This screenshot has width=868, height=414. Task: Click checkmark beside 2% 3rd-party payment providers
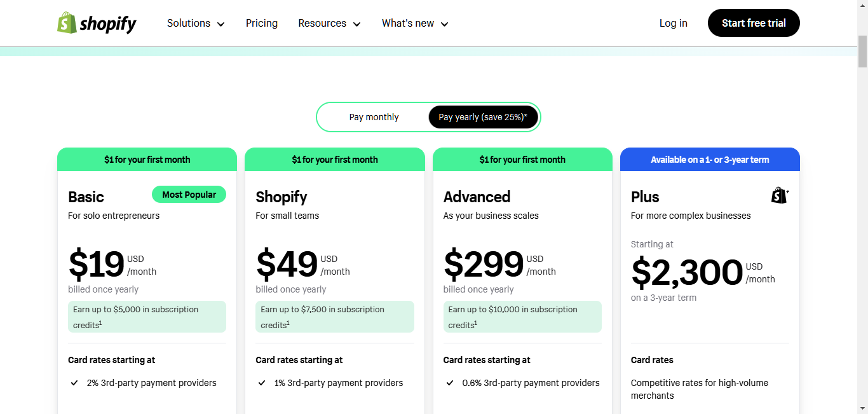[x=74, y=383]
